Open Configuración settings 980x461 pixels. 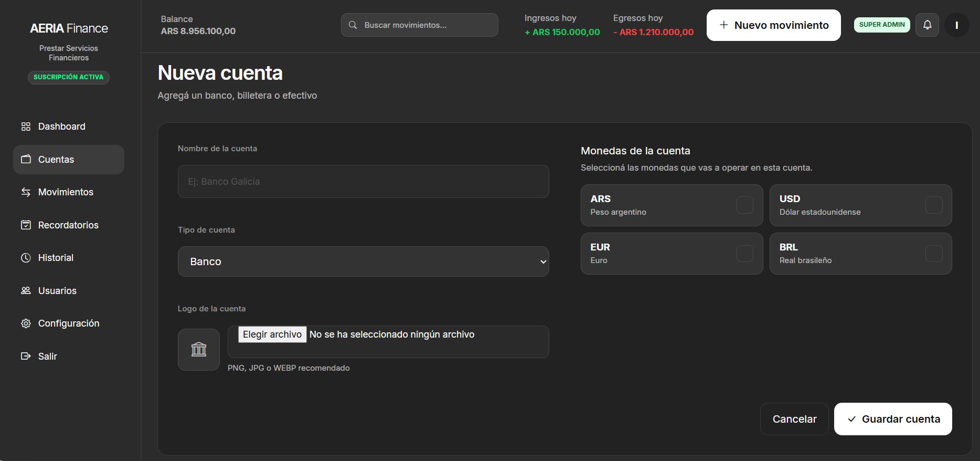point(69,323)
